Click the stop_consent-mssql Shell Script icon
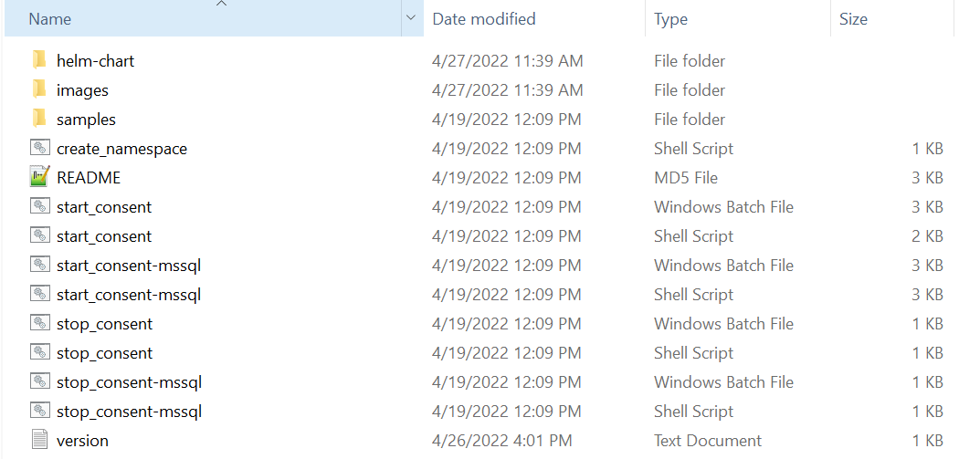The image size is (980, 459). point(39,411)
